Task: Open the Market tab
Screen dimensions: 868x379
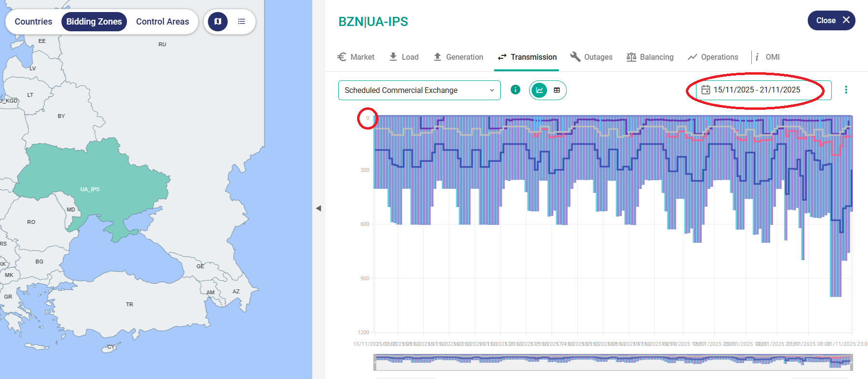Action: pyautogui.click(x=356, y=57)
